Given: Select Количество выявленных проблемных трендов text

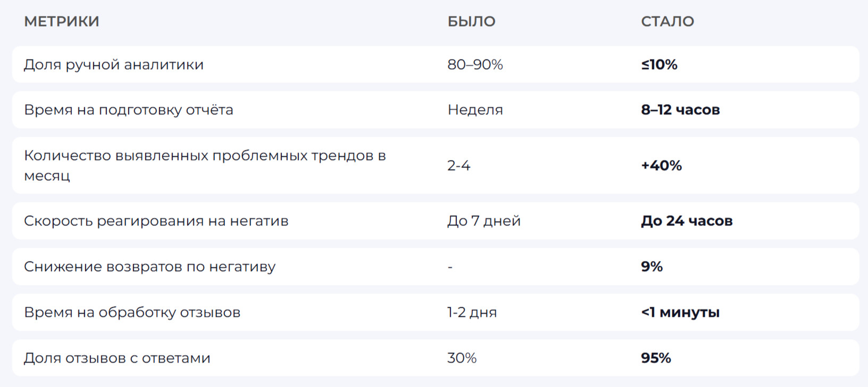Looking at the screenshot, I should coord(205,156).
